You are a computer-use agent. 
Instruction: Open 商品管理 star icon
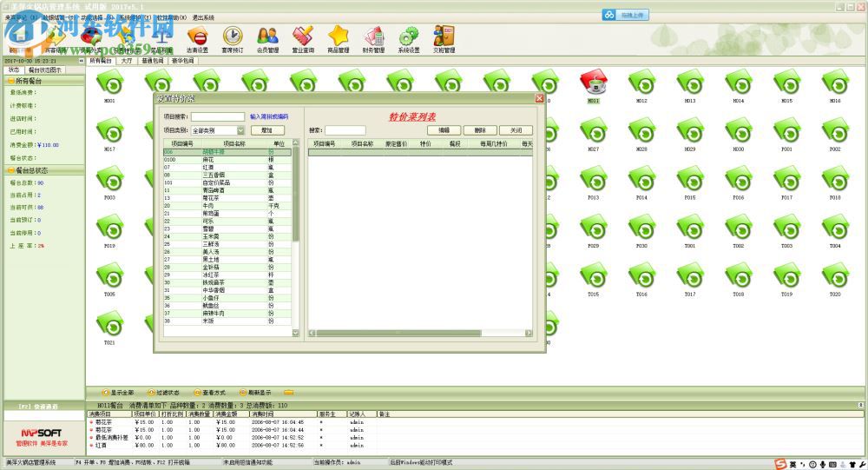tap(338, 38)
